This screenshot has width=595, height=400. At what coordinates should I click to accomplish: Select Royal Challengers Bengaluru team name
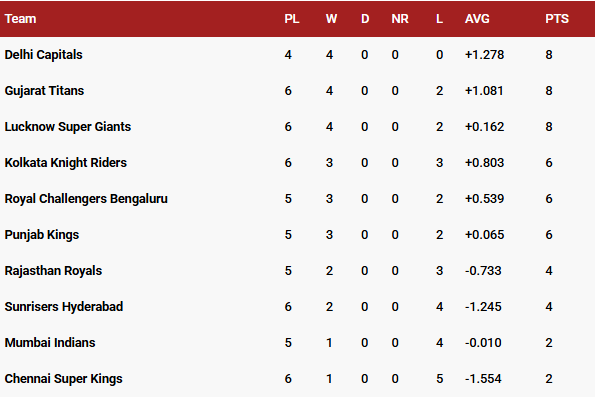point(86,199)
